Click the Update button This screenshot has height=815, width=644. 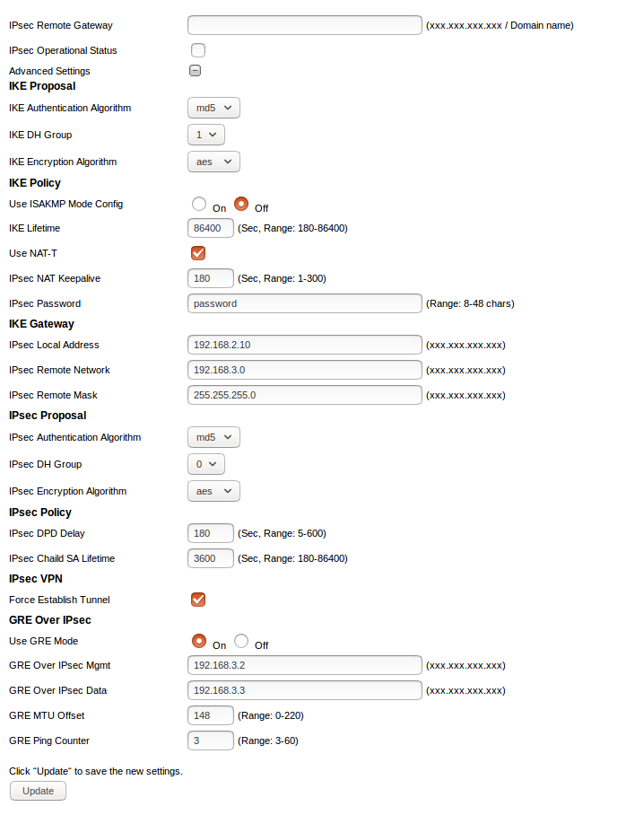[38, 791]
